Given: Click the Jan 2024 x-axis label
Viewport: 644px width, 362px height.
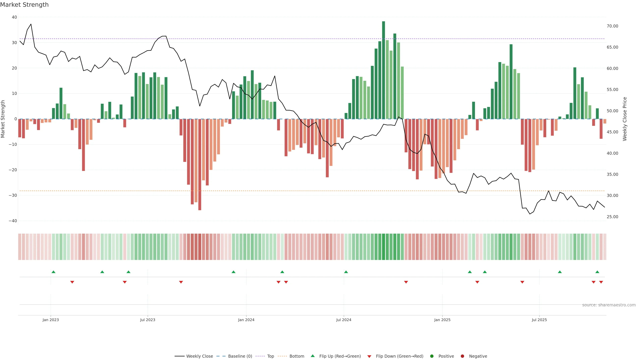Looking at the screenshot, I should click(x=246, y=320).
